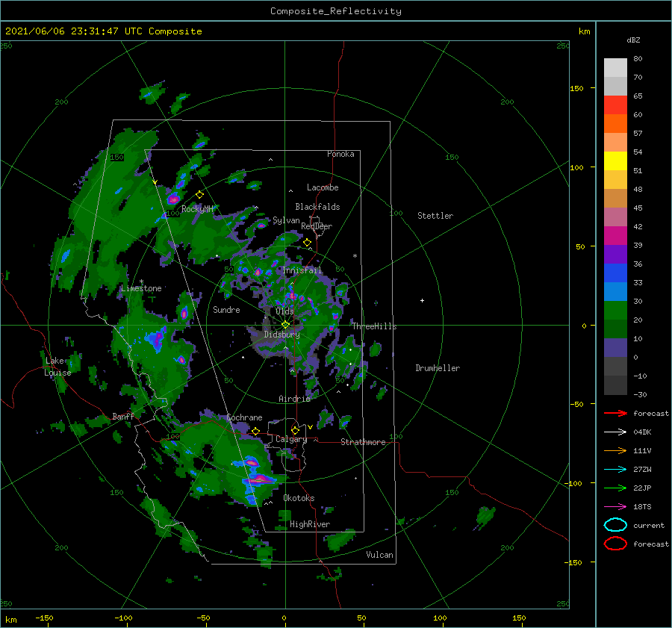Click the orange 60–57 dBZ color swatch
672x628 pixels.
click(x=615, y=124)
